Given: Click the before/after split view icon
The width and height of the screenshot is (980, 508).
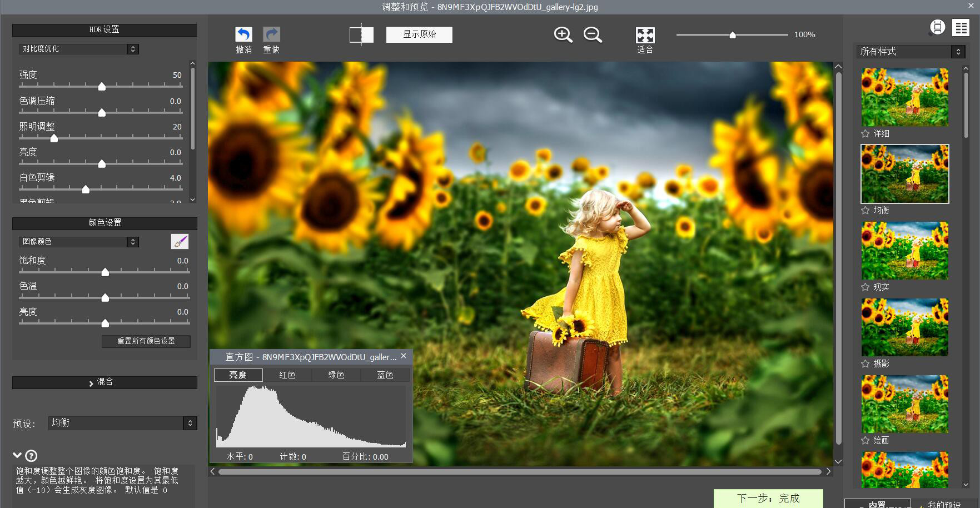Looking at the screenshot, I should (361, 34).
